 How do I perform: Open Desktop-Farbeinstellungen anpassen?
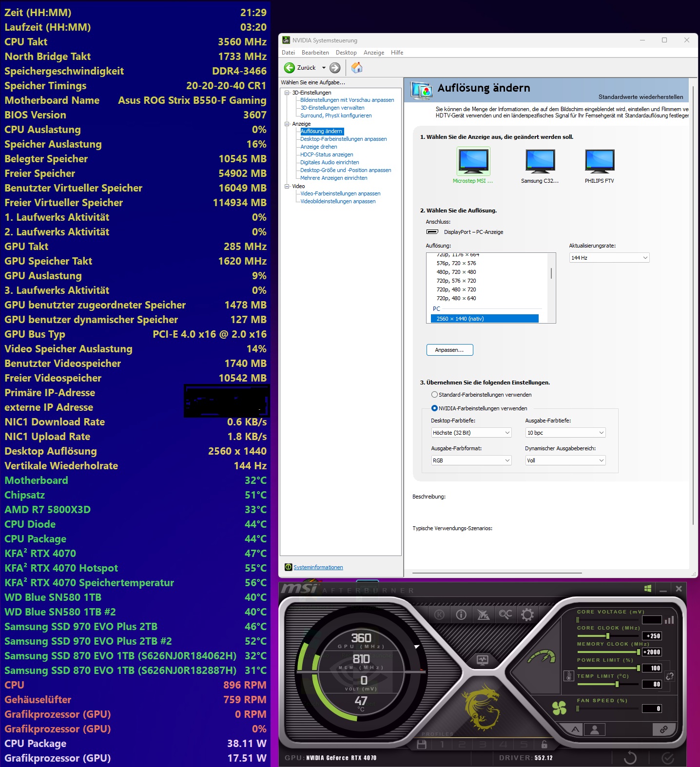(344, 139)
